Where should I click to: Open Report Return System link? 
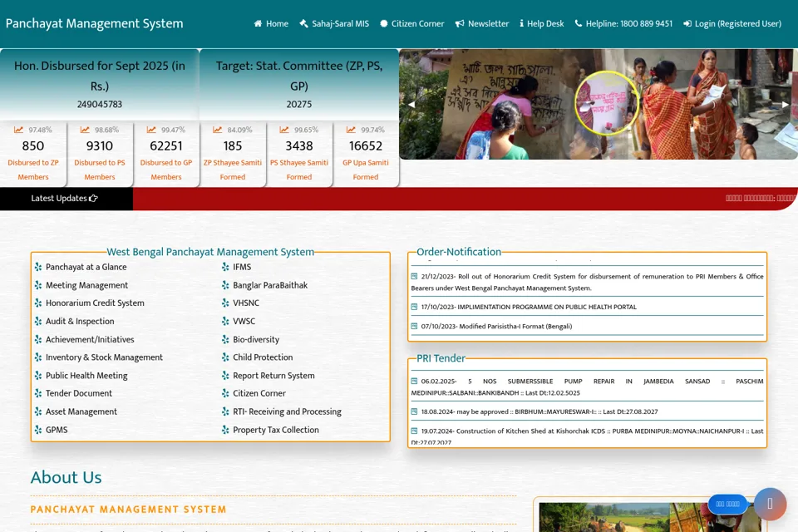[273, 376]
